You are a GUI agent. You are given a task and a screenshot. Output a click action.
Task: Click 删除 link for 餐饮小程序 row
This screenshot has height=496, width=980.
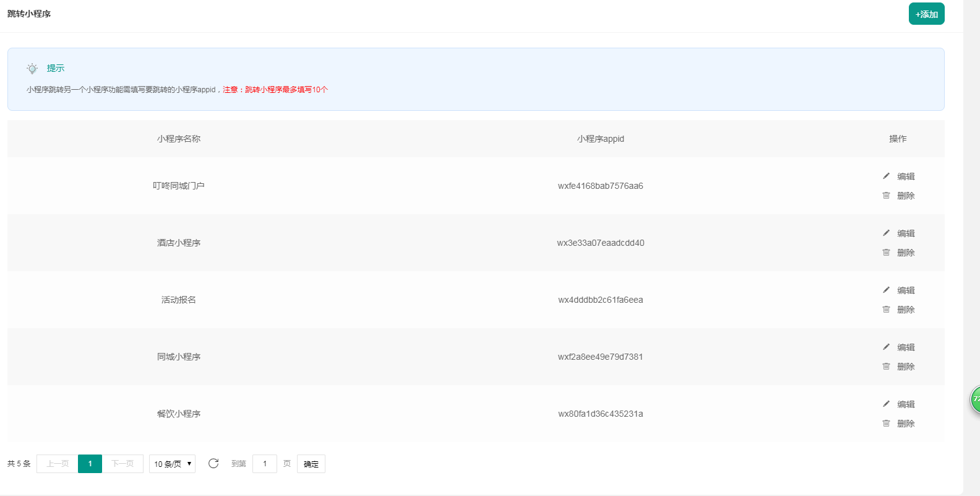click(906, 424)
